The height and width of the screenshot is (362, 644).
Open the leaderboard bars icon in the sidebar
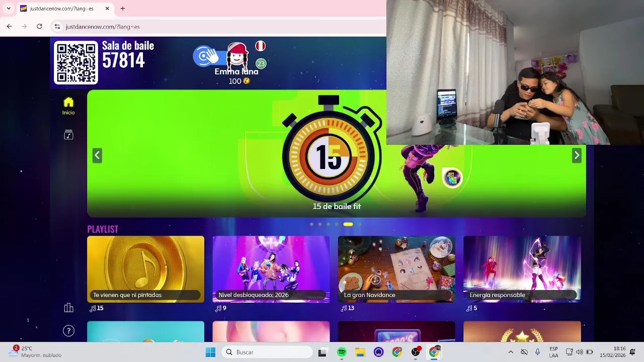pyautogui.click(x=68, y=308)
